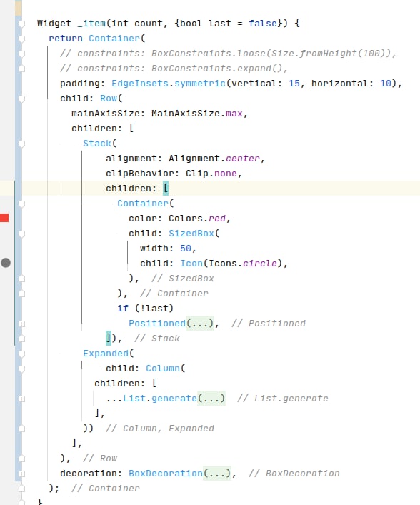This screenshot has width=420, height=505.
Task: Click the 'Stack' widget name
Action: pos(97,144)
